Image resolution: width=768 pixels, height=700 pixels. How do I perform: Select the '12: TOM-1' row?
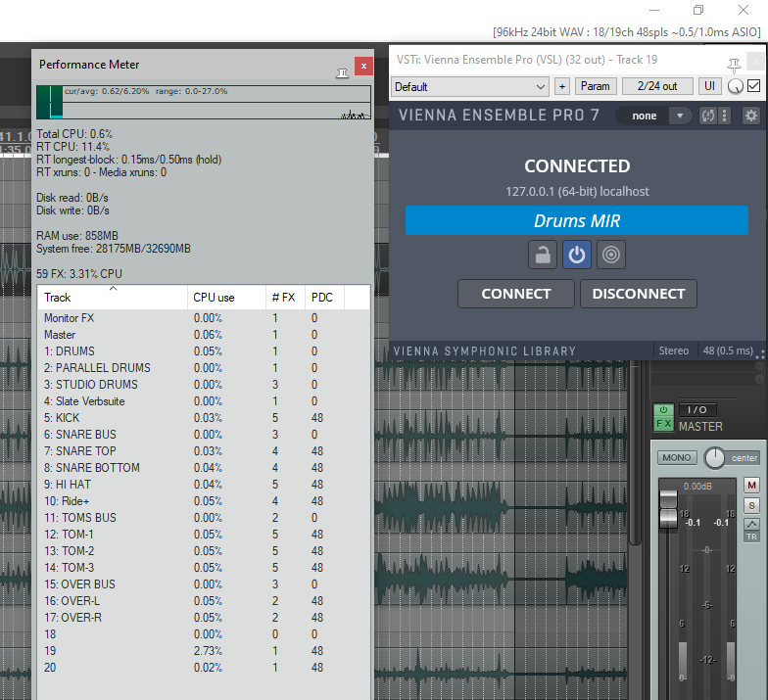click(204, 535)
